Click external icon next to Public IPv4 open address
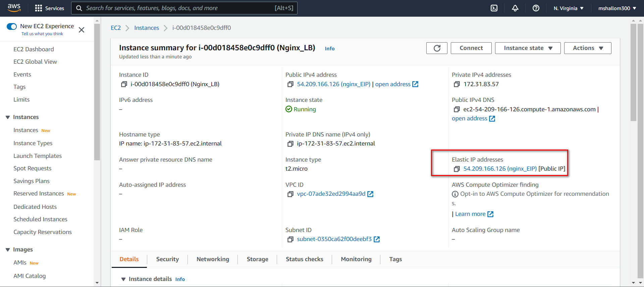The image size is (644, 287). click(x=415, y=84)
